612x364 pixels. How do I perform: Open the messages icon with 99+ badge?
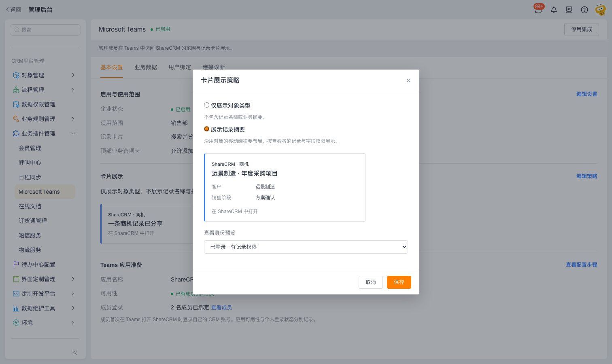(538, 9)
